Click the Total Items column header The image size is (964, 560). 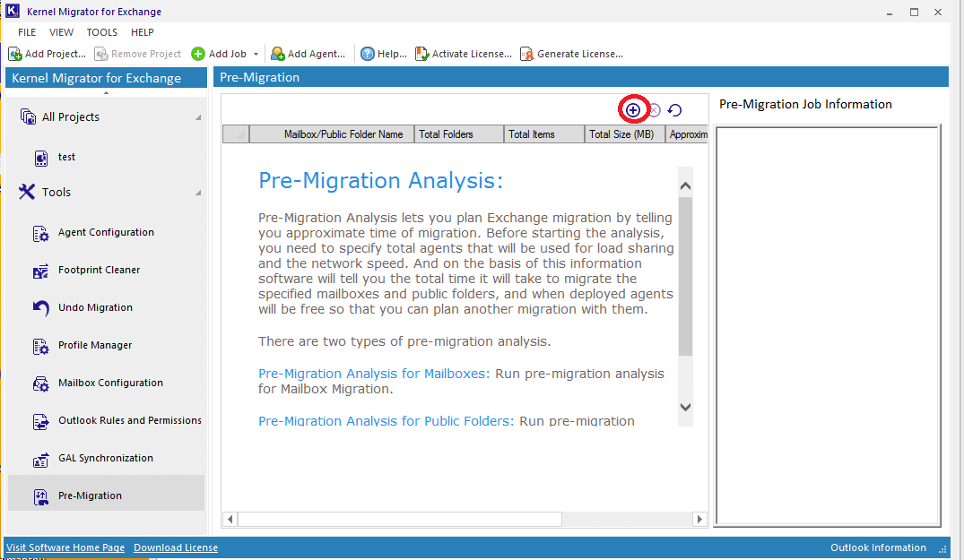click(x=544, y=134)
